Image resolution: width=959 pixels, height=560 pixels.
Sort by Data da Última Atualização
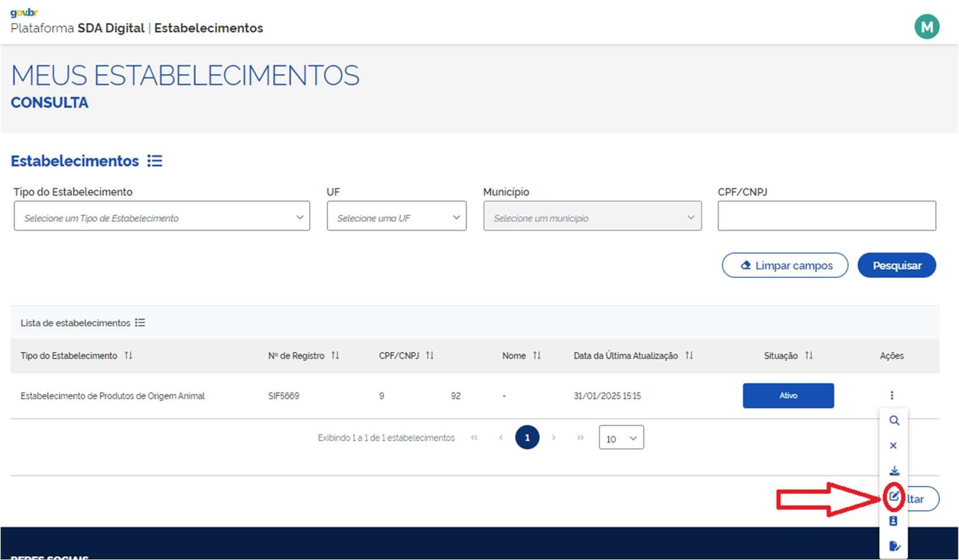(689, 356)
